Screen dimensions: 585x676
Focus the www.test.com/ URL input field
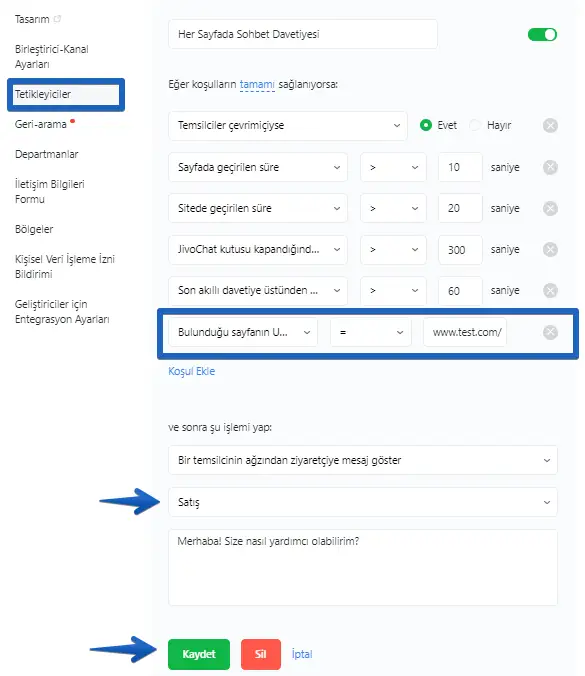[x=465, y=332]
